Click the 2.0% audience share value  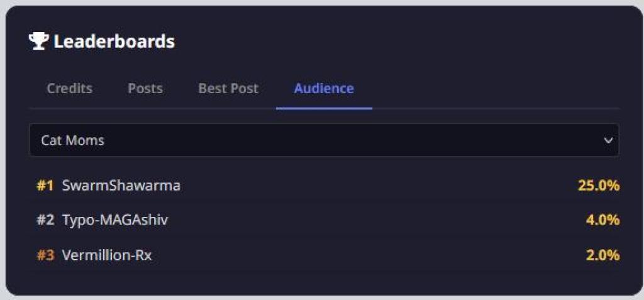coord(602,255)
